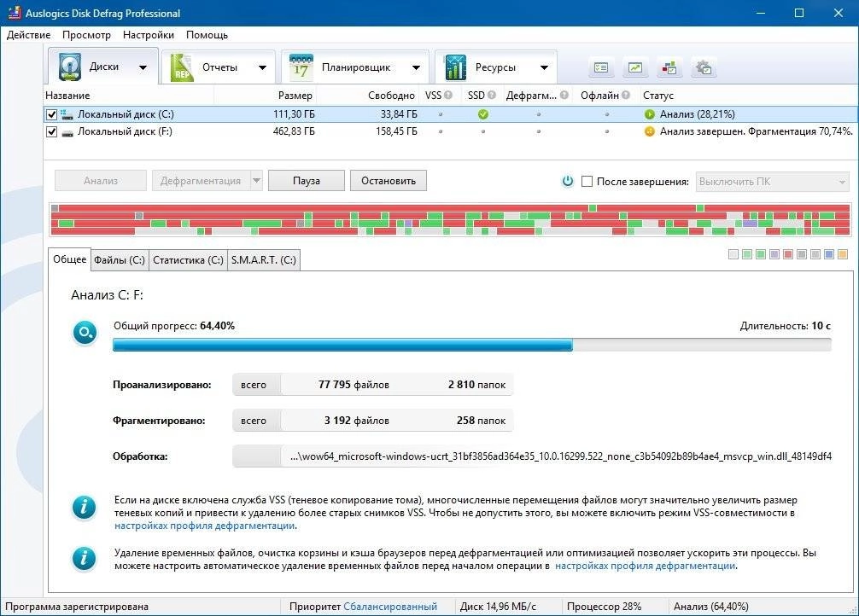Click the info icon beside the VSS notice
The image size is (859, 616).
[84, 507]
